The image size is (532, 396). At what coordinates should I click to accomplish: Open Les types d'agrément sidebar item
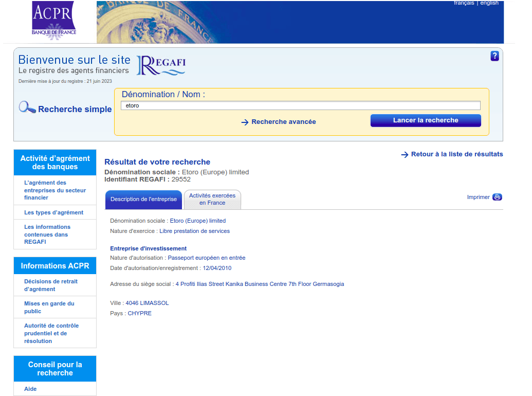tap(53, 212)
